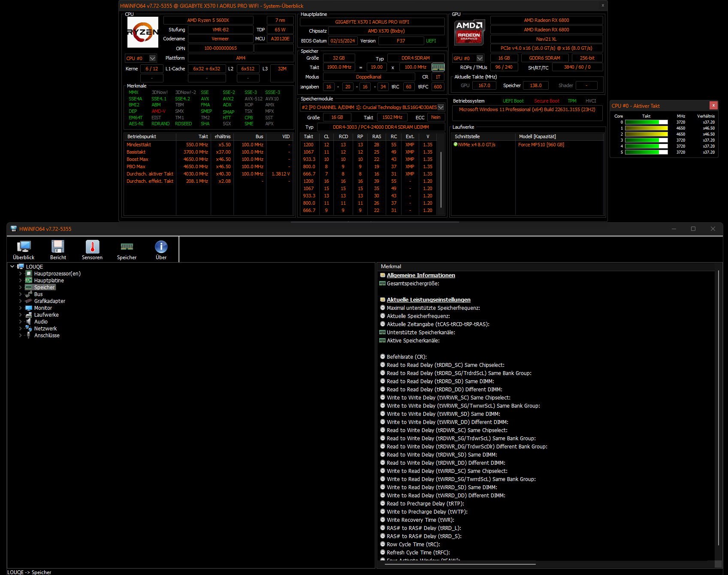Click Core 5 clock bar in Aktiver Takt
The width and height of the screenshot is (728, 575).
tap(646, 152)
